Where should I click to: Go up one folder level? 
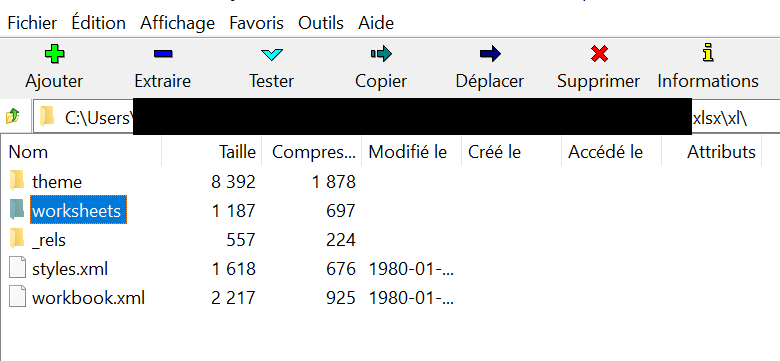pyautogui.click(x=12, y=117)
